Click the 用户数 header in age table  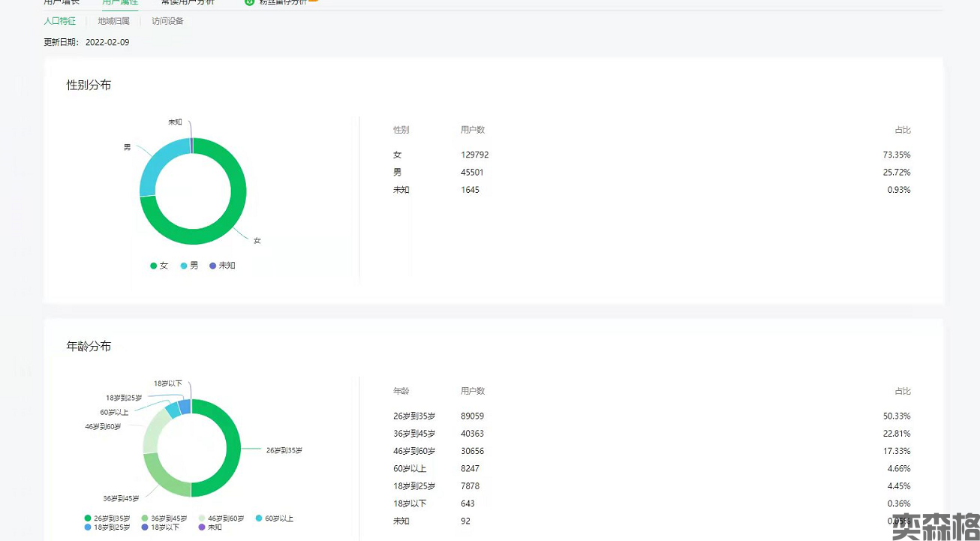(x=473, y=391)
